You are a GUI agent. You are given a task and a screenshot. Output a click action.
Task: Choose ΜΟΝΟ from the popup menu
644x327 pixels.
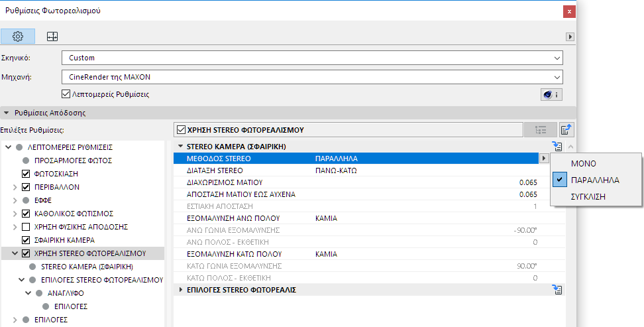coord(583,164)
